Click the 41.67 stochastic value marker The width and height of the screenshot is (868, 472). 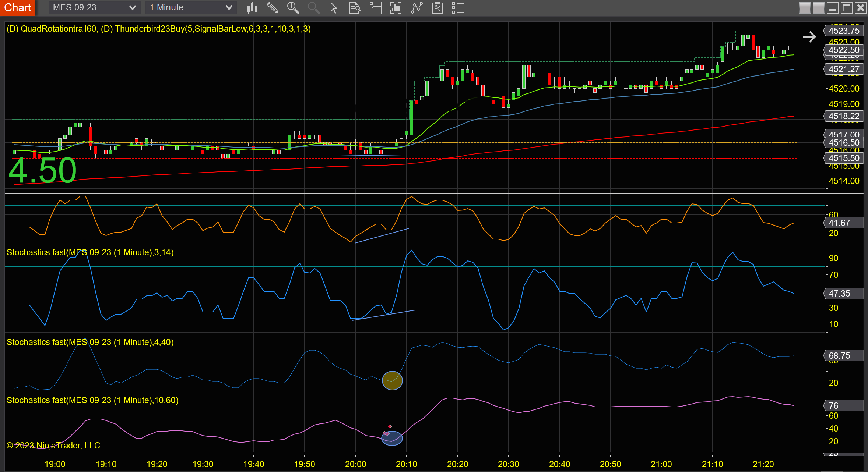click(x=844, y=223)
